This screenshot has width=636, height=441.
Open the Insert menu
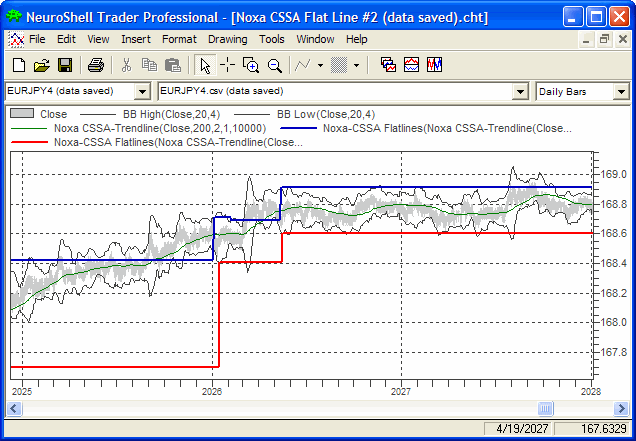click(x=136, y=39)
